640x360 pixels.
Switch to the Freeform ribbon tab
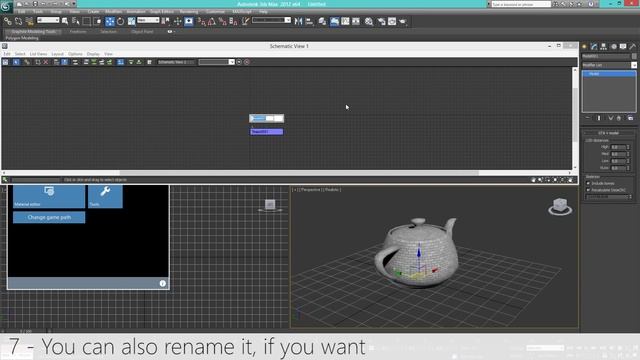(78, 31)
